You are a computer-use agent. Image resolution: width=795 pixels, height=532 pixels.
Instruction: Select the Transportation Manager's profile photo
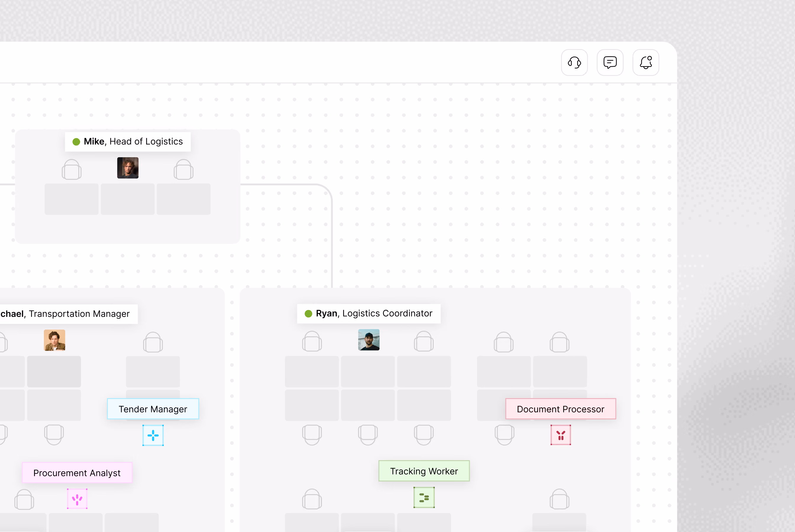pos(54,340)
